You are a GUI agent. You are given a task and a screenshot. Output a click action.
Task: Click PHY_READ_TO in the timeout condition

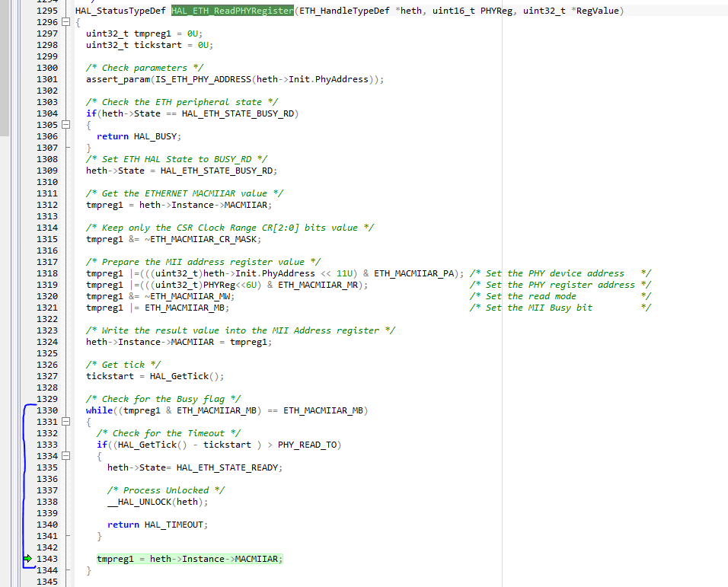pos(307,445)
